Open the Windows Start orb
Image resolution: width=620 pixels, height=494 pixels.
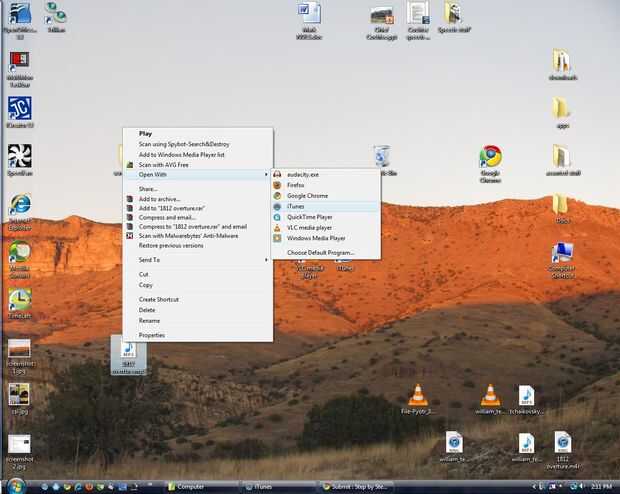point(16,486)
